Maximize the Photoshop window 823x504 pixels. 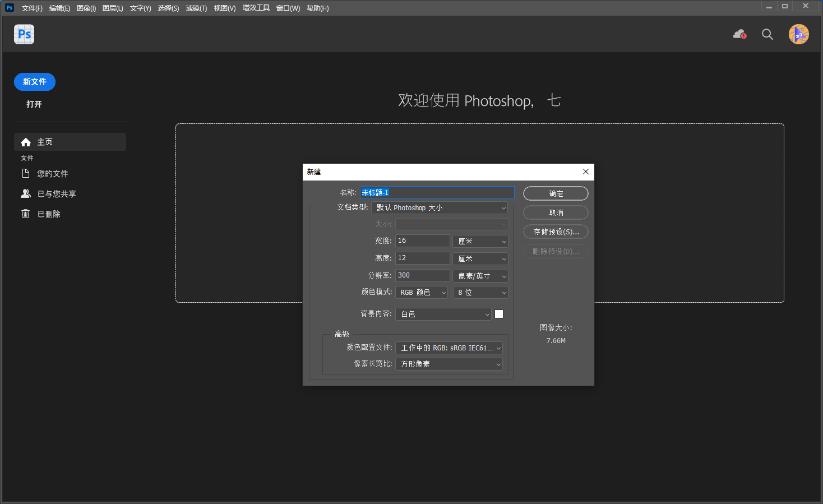click(x=785, y=7)
